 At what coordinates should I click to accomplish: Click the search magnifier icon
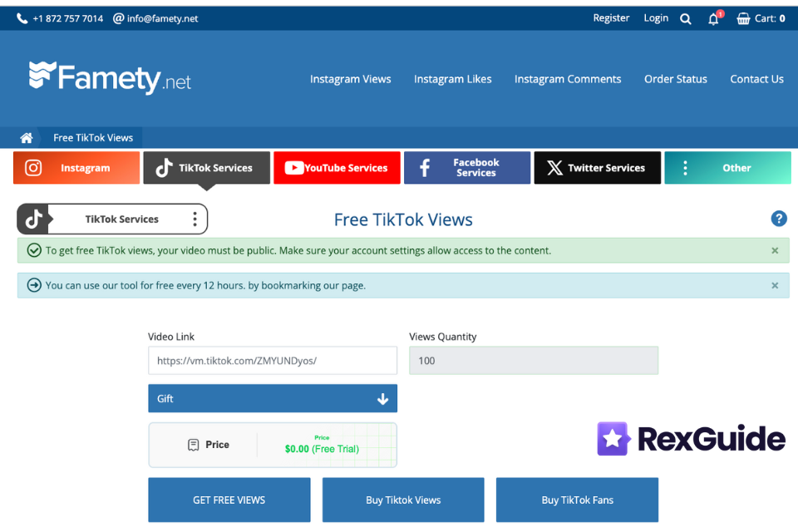[686, 19]
